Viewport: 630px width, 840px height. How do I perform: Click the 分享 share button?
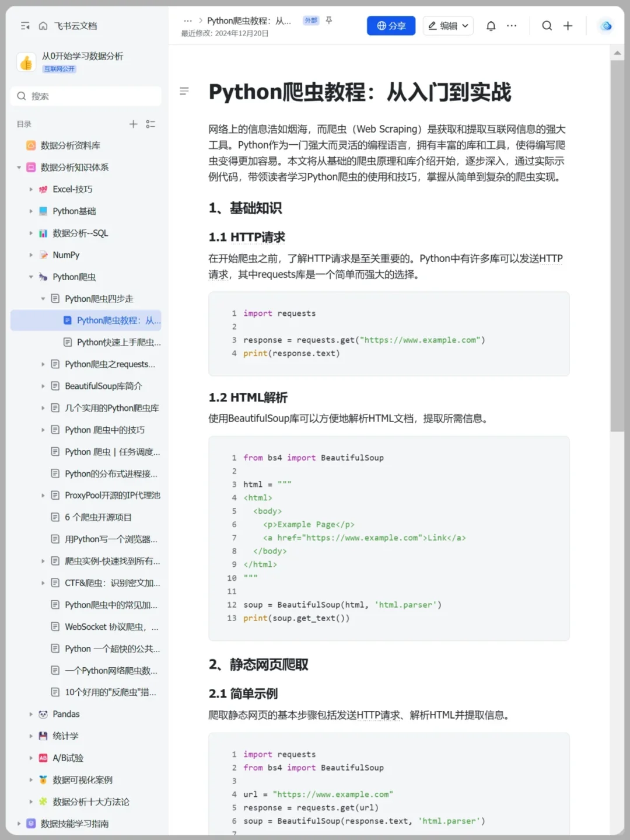391,26
